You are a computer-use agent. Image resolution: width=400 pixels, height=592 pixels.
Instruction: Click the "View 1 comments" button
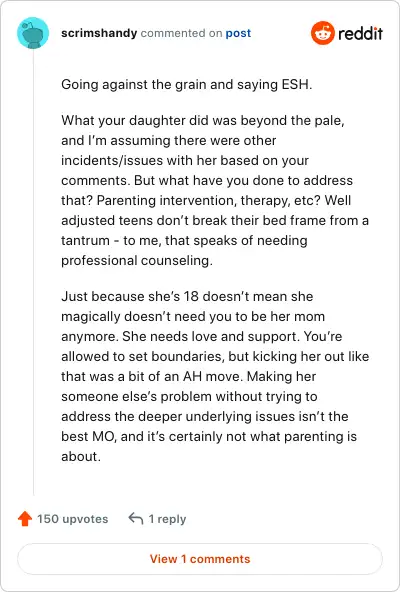200,559
